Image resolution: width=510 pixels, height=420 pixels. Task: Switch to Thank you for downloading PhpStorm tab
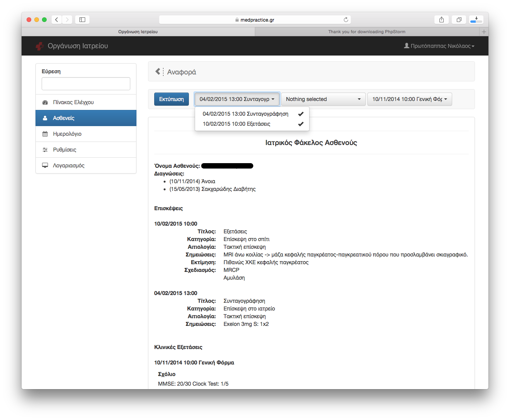pos(367,32)
